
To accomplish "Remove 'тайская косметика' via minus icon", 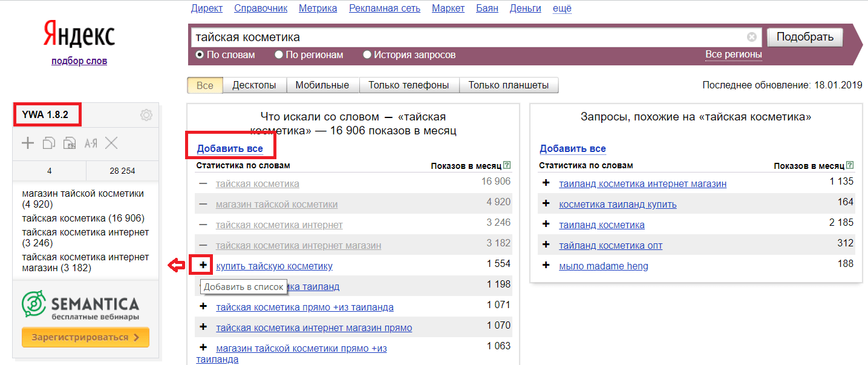I will tap(203, 183).
